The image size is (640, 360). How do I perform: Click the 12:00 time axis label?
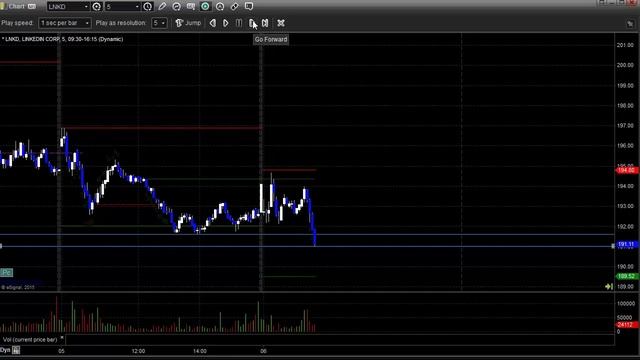[138, 351]
